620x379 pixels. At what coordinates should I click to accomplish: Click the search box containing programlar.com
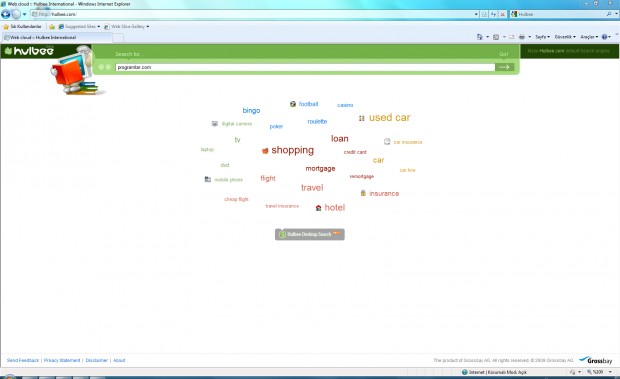[305, 67]
